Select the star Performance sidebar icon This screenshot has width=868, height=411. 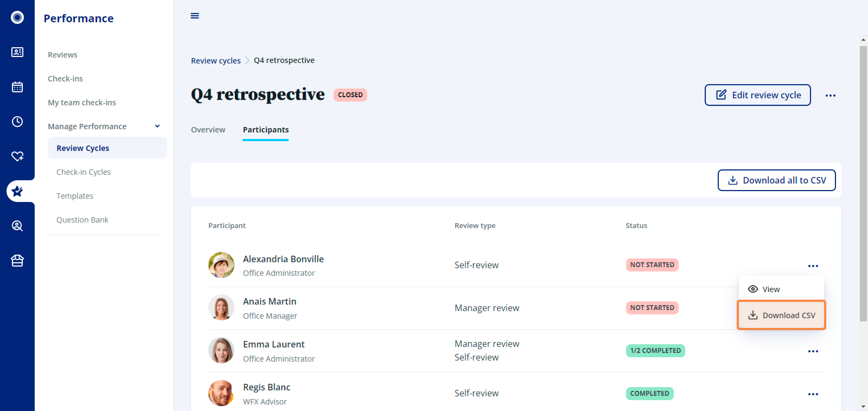pos(17,191)
